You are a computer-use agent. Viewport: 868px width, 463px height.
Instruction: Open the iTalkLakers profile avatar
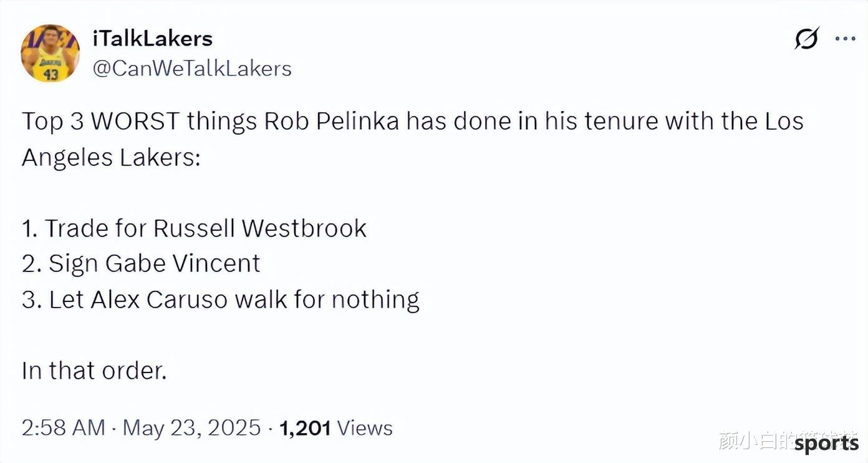point(51,53)
